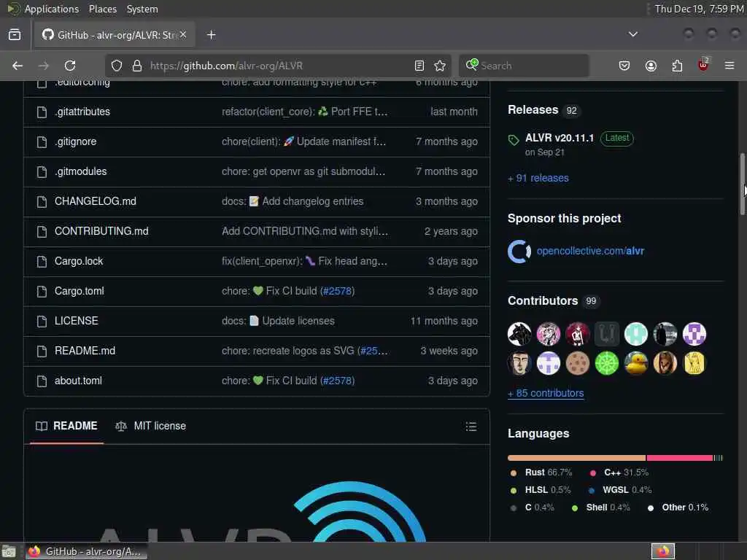Bookmark this page with the star icon
Viewport: 747px width, 560px height.
point(440,66)
